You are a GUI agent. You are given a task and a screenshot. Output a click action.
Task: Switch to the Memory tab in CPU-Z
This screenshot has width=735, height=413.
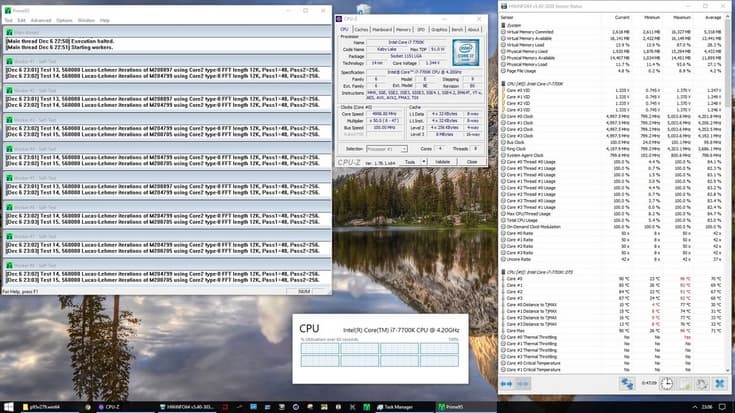[x=403, y=30]
